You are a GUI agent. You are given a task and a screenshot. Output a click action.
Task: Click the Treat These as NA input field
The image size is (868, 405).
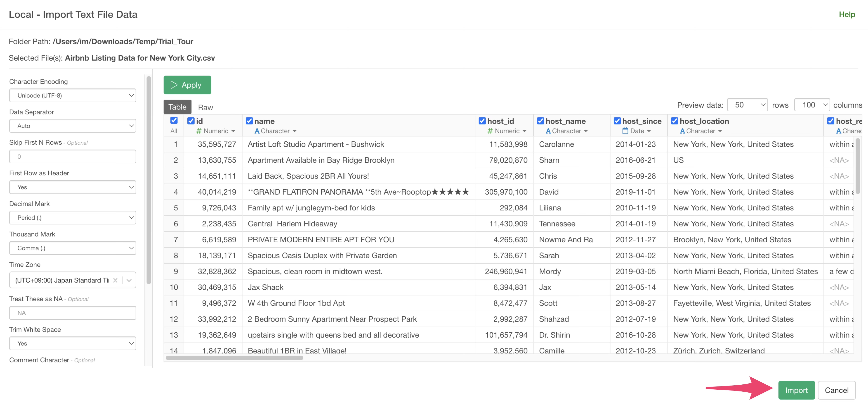tap(72, 313)
